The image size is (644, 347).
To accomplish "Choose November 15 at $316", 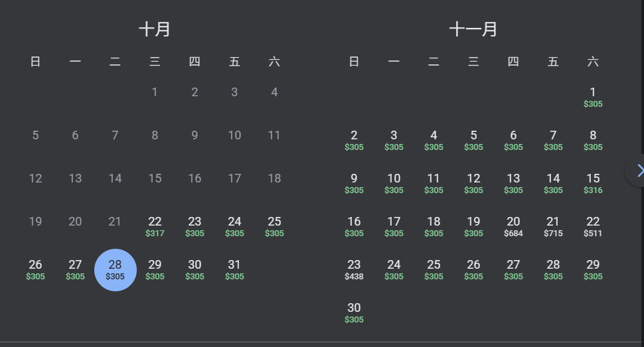I will pos(593,184).
